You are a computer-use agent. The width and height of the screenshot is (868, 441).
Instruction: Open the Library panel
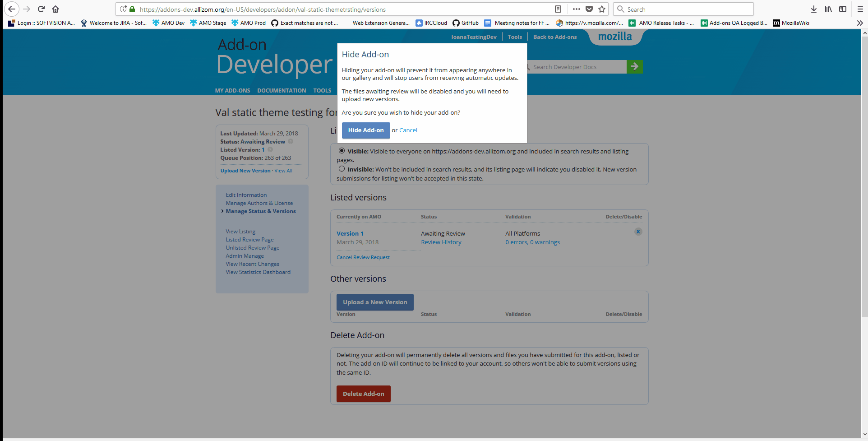[828, 9]
